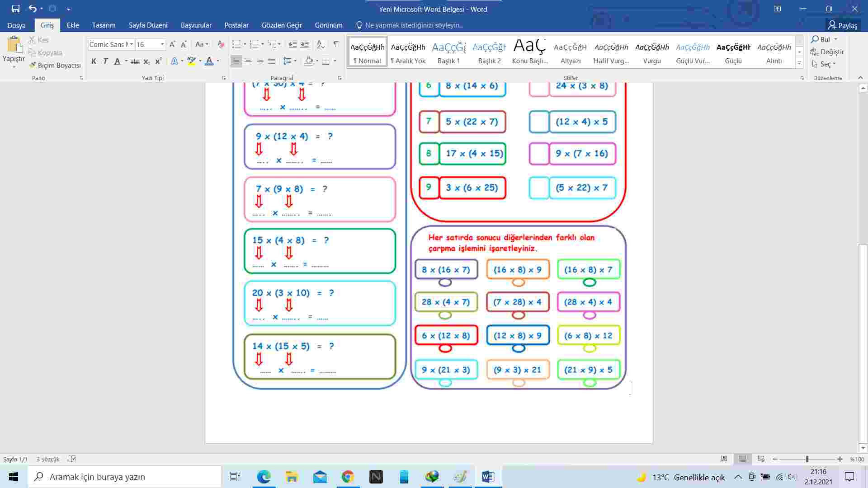The width and height of the screenshot is (868, 488).
Task: Open Mail app from taskbar
Action: 320,477
